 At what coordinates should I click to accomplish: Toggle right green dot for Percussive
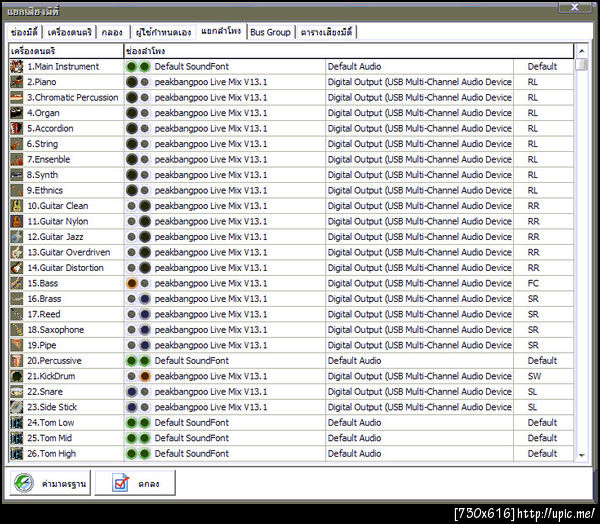coord(145,361)
